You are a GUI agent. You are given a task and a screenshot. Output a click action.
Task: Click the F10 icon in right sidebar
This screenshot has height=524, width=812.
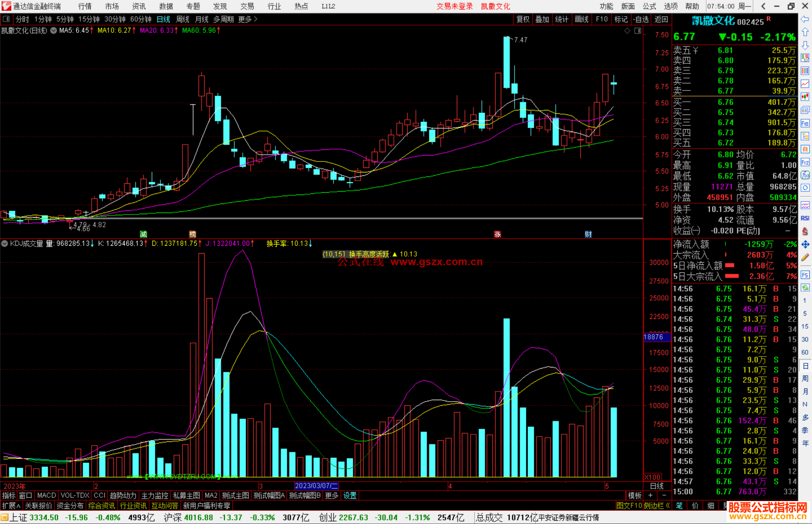(805, 123)
